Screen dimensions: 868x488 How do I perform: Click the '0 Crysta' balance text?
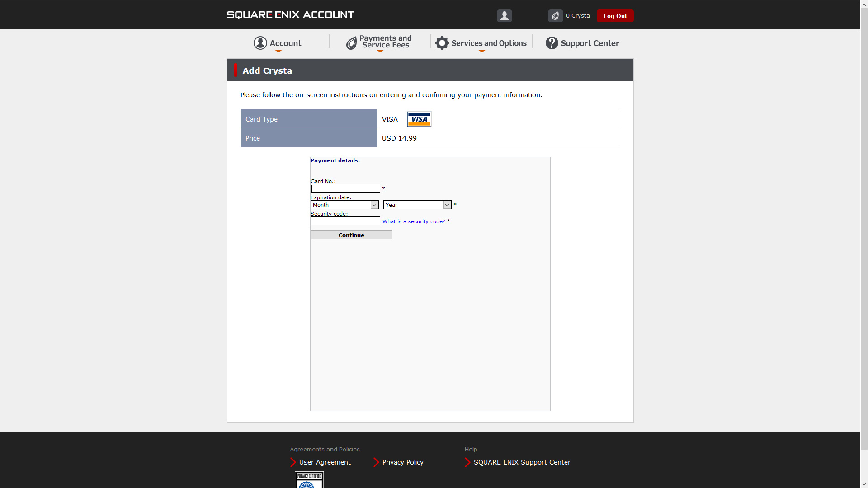coord(578,15)
